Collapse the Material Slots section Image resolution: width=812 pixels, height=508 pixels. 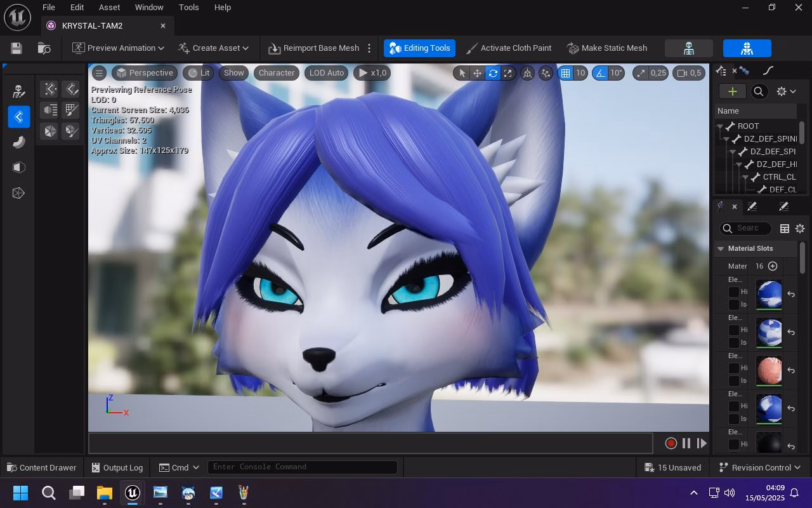[x=721, y=248]
